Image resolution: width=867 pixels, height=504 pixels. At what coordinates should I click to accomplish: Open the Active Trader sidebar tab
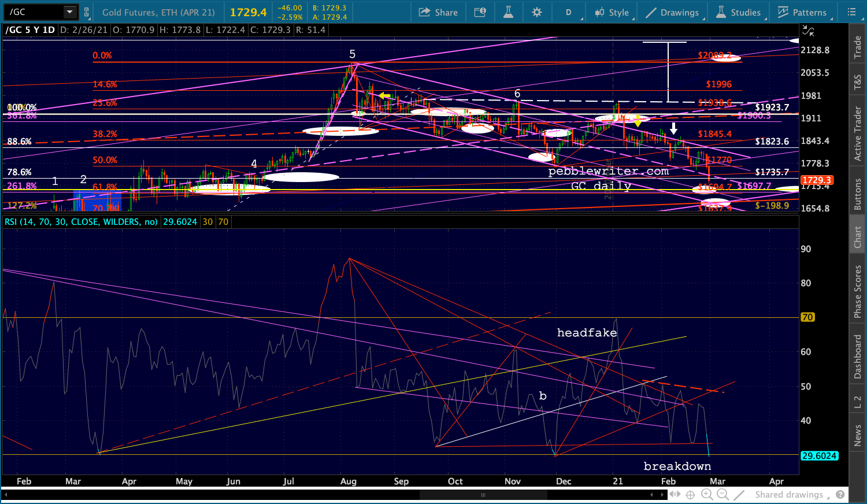[858, 135]
